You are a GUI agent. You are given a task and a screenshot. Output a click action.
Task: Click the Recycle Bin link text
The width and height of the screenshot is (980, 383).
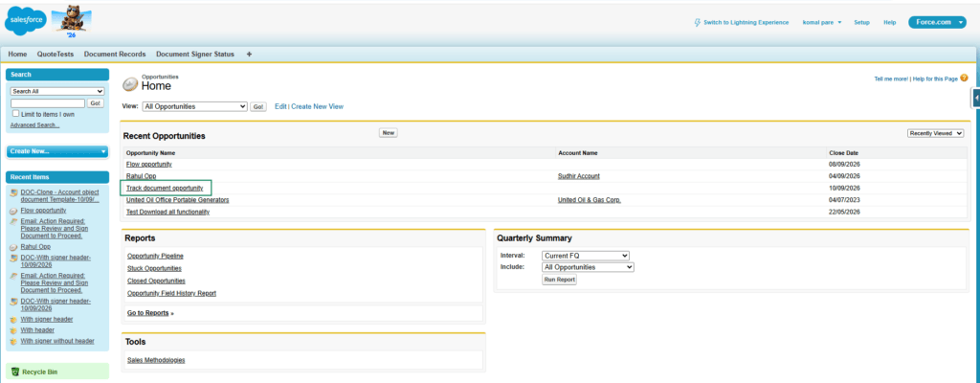(40, 372)
